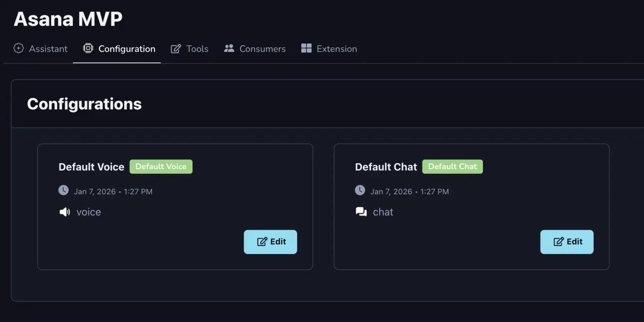Click the chat bubbles icon in Default Chat card
Screen dimensions: 644x322
tap(361, 212)
